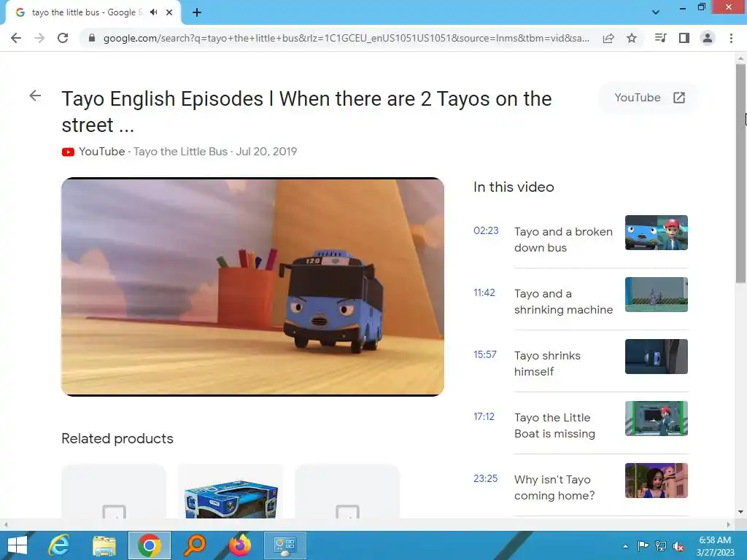Jump to the 11:42 timestamp

[x=484, y=292]
